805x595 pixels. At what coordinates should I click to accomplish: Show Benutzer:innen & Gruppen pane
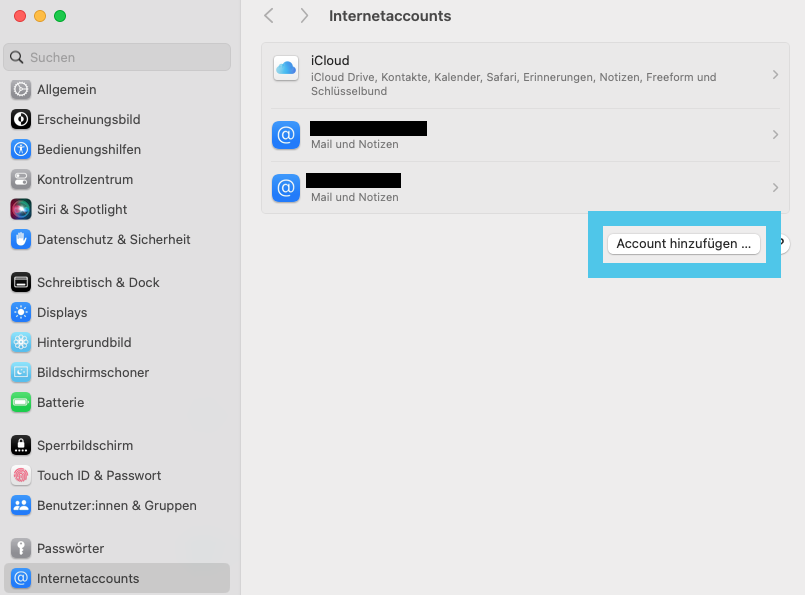(117, 505)
